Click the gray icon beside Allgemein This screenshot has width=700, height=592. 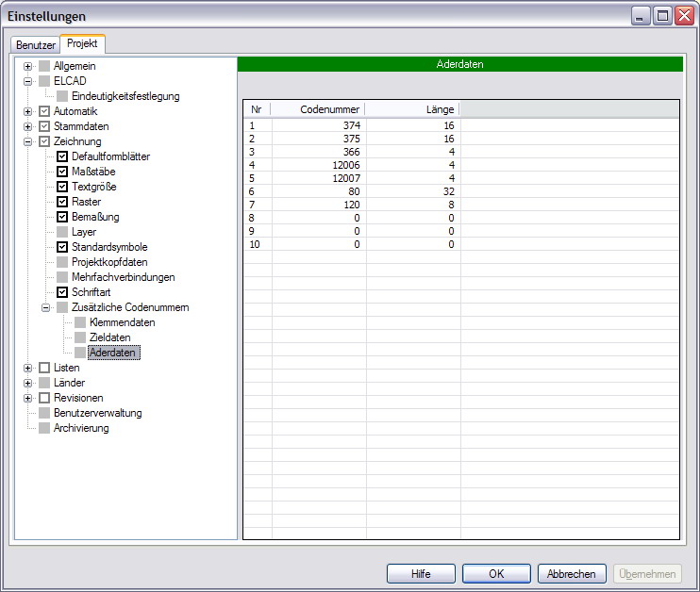pyautogui.click(x=44, y=67)
